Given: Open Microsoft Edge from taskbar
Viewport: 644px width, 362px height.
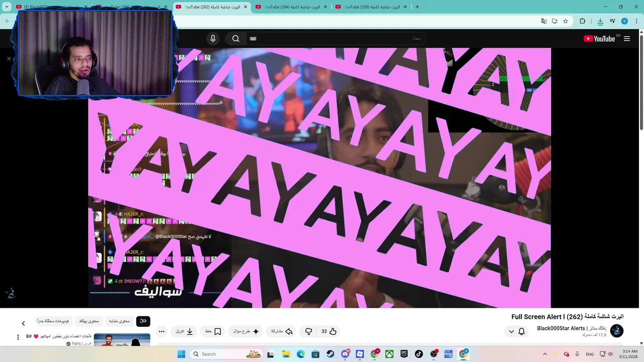Looking at the screenshot, I should [300, 354].
